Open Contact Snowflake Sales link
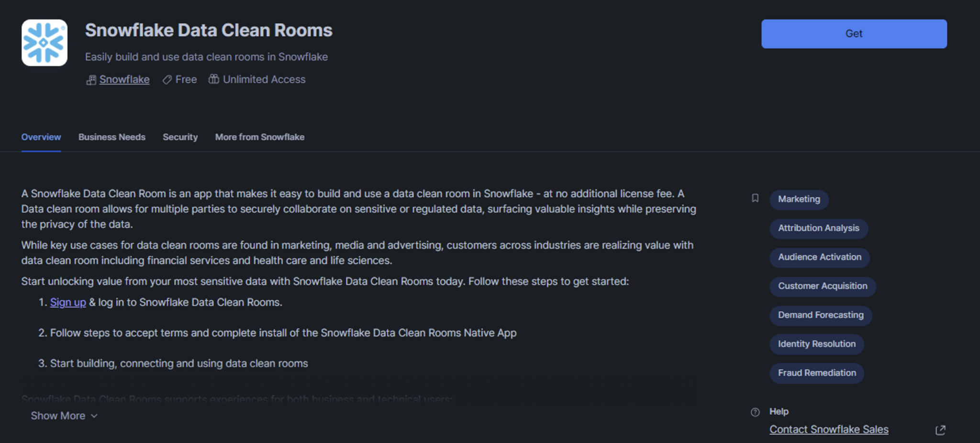Image resolution: width=980 pixels, height=443 pixels. pyautogui.click(x=829, y=430)
